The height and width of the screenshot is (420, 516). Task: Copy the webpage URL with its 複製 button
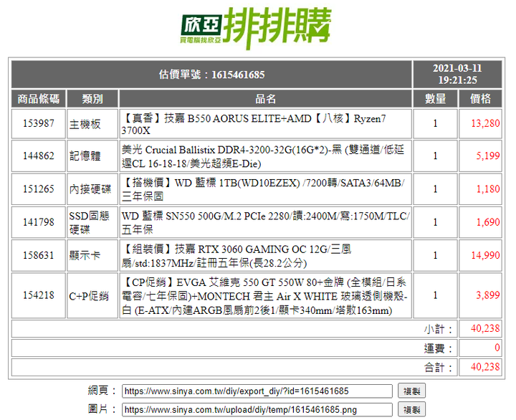tap(411, 391)
